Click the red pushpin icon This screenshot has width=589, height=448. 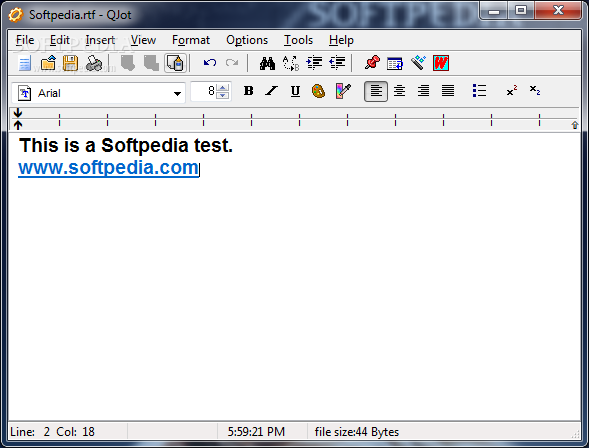coord(372,63)
